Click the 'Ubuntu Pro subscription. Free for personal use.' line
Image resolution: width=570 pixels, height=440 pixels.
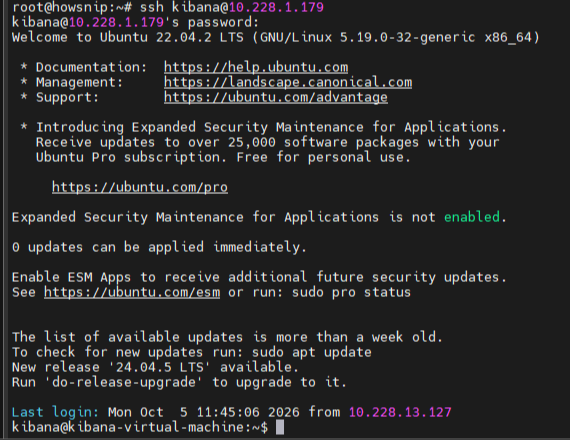(223, 157)
